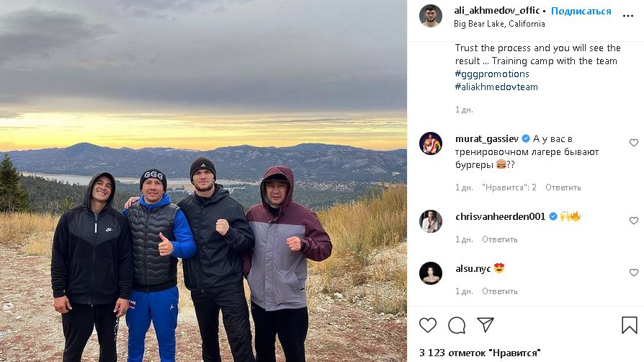The image size is (644, 362).
Task: Like murat_gassiev's comment heart
Action: point(634,143)
